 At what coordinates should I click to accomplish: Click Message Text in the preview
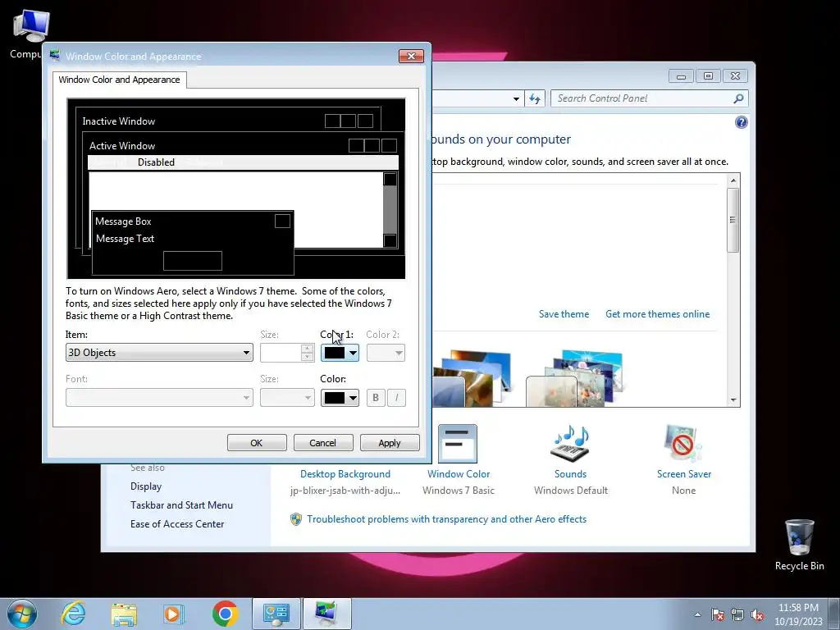tap(125, 239)
